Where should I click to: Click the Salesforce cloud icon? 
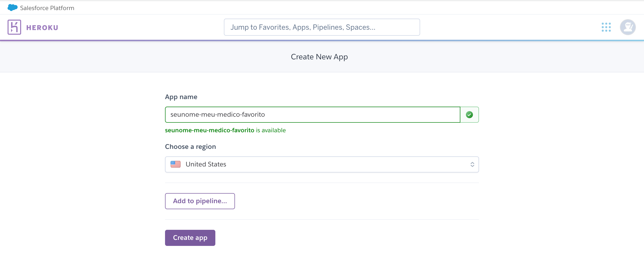[13, 8]
